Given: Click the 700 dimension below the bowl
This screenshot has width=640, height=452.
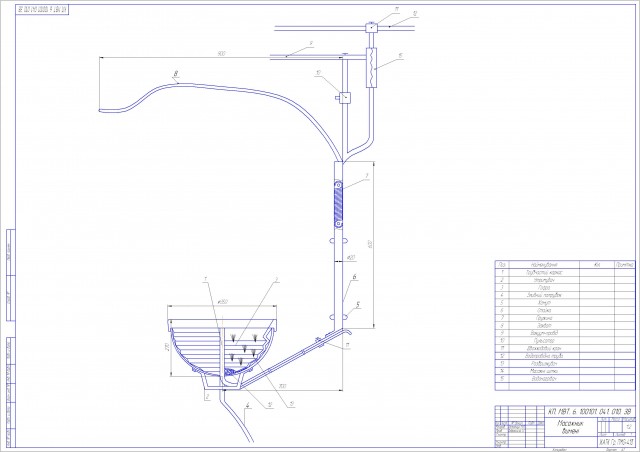Looking at the screenshot, I should point(283,385).
